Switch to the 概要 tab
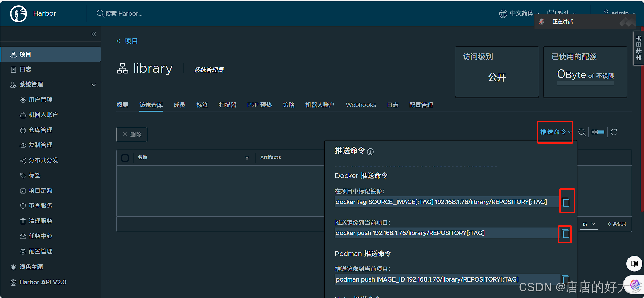The image size is (644, 298). click(x=122, y=105)
